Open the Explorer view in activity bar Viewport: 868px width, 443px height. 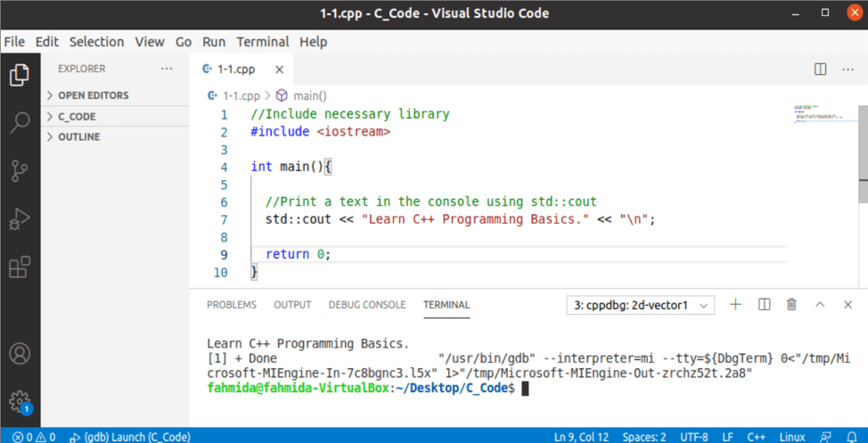click(x=20, y=75)
